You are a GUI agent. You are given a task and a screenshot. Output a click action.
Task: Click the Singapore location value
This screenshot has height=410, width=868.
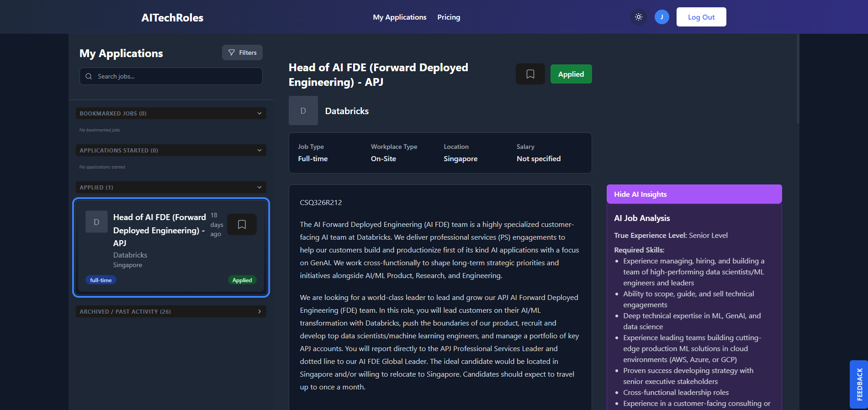click(x=460, y=158)
